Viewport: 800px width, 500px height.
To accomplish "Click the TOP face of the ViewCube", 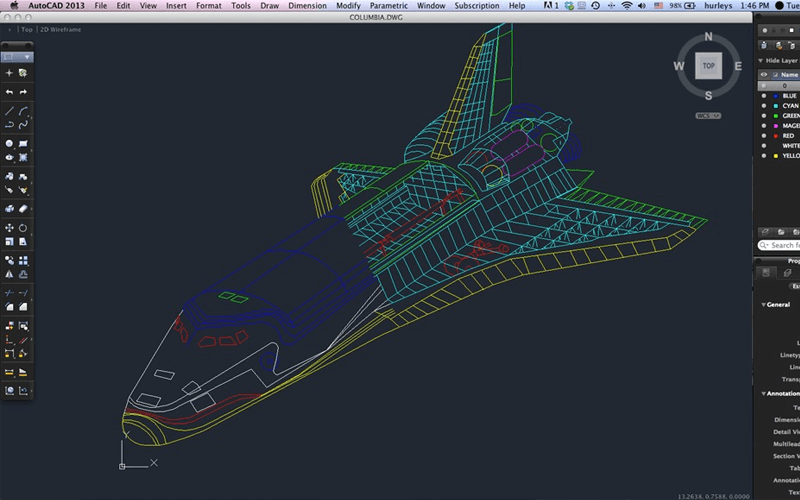I will point(708,66).
